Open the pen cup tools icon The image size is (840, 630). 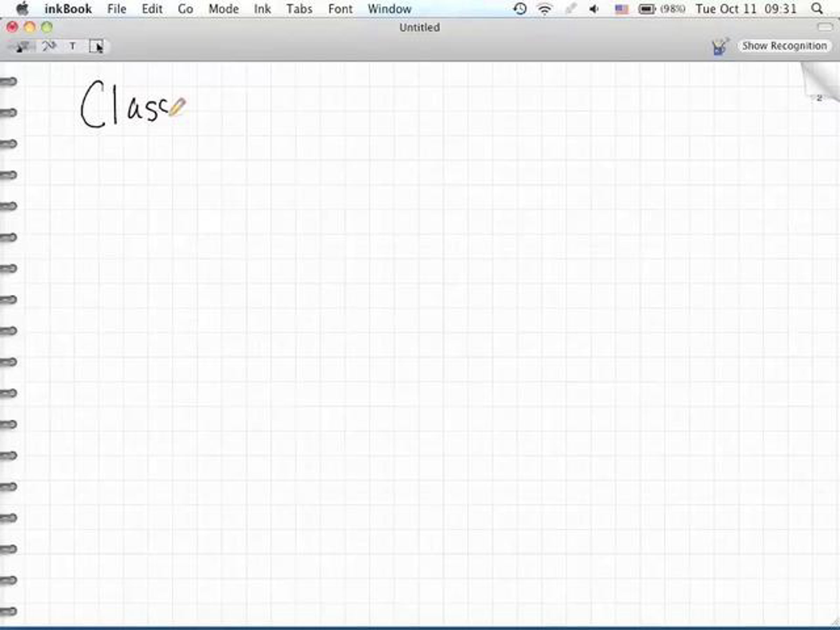720,47
